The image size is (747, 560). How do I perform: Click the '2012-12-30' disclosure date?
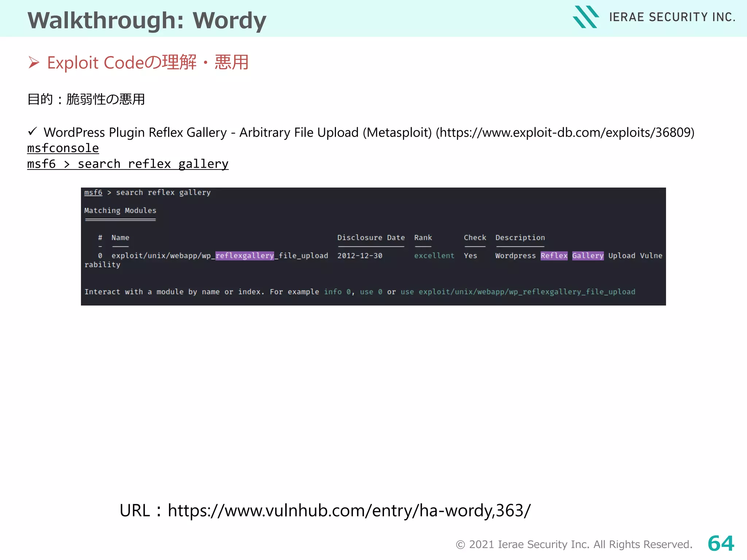(x=360, y=256)
